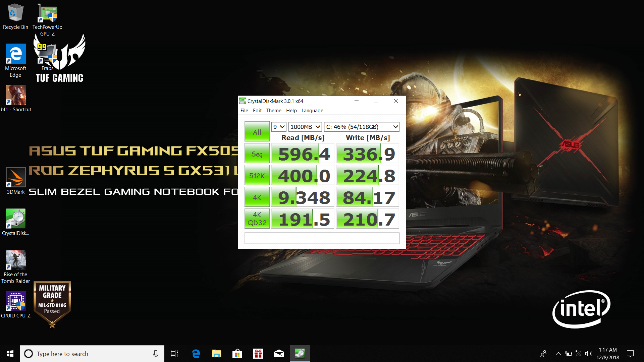
Task: Open the Edit menu in CrystalDiskMark
Action: pyautogui.click(x=257, y=111)
